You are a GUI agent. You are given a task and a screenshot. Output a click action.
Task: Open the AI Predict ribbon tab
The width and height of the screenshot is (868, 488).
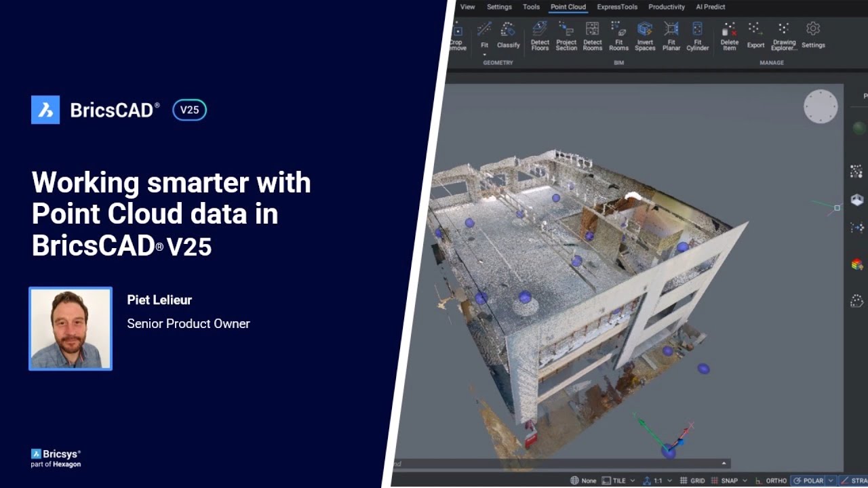click(x=711, y=7)
